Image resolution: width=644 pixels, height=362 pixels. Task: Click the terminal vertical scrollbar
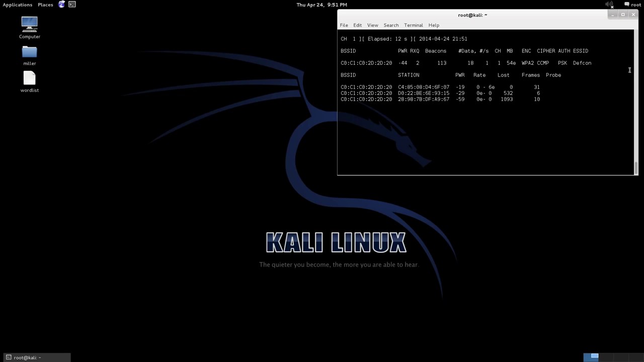point(636,102)
